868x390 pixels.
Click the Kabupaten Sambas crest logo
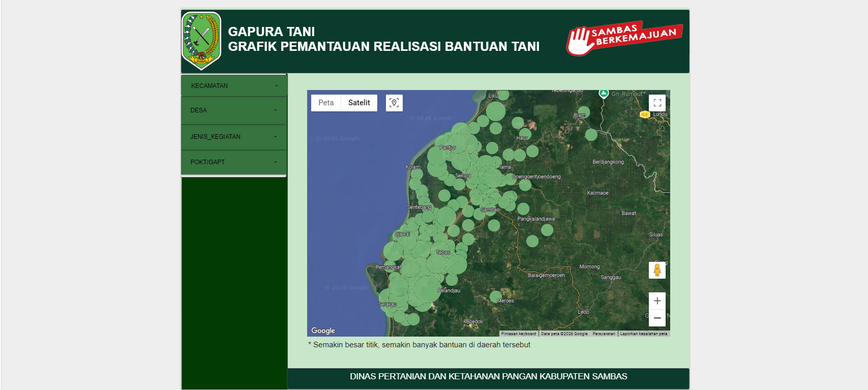pos(202,41)
